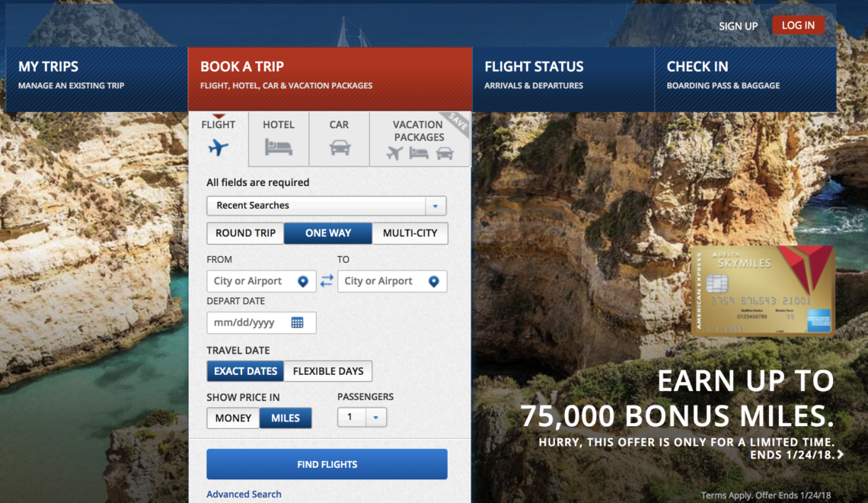This screenshot has width=868, height=503.
Task: Click the airplane icon on the FLIGHT tab
Action: point(219,145)
